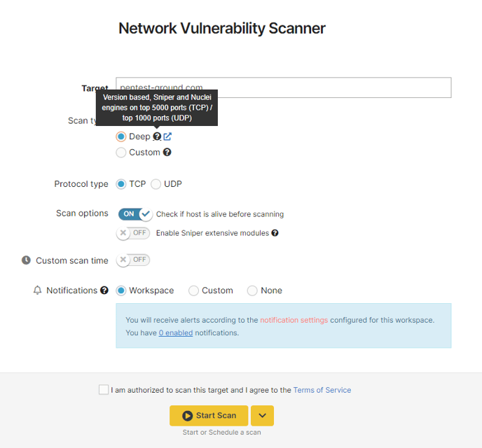Select the Deep scan type radio button
Viewport: 482px width, 448px height.
pyautogui.click(x=121, y=136)
